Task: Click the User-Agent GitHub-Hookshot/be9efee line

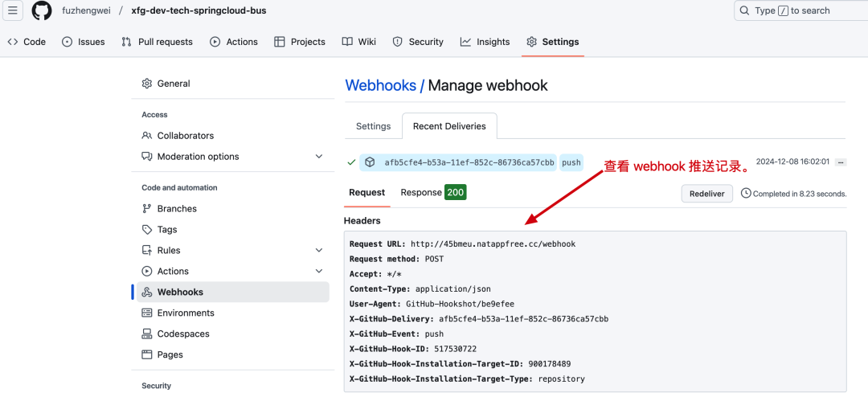Action: click(x=432, y=304)
